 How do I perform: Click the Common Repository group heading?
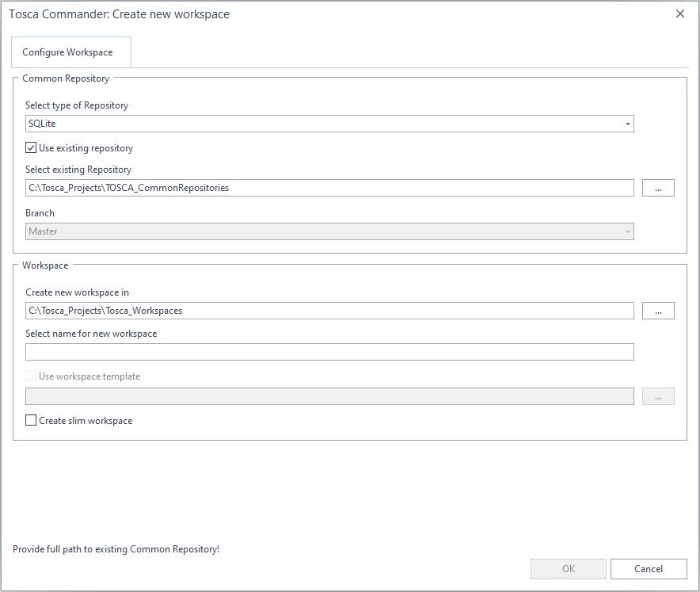pos(66,78)
